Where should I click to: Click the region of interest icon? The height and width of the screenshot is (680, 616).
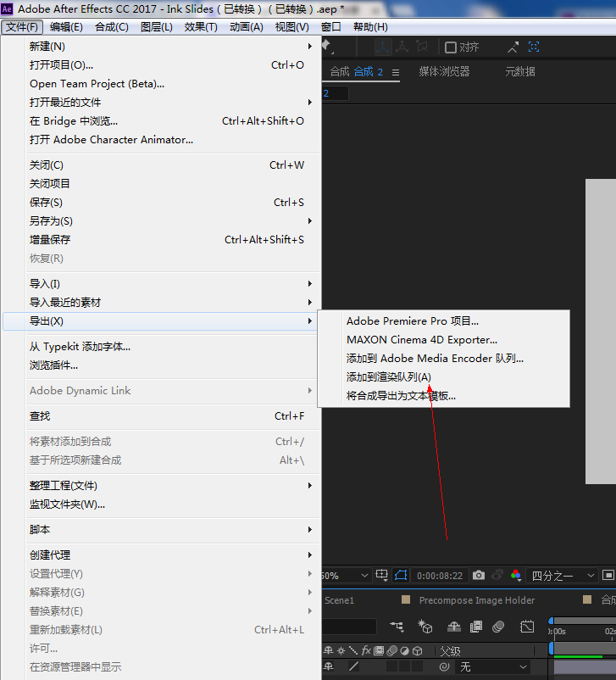coord(608,576)
